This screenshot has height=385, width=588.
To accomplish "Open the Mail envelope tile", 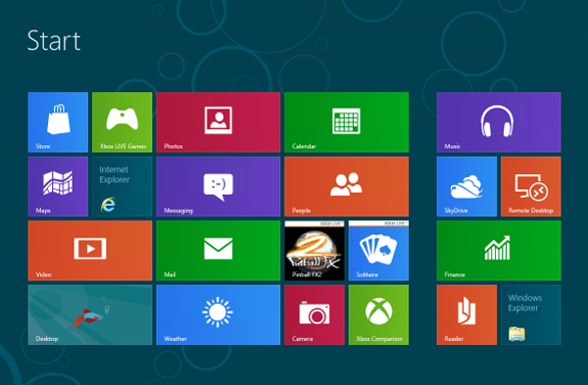I will point(219,251).
